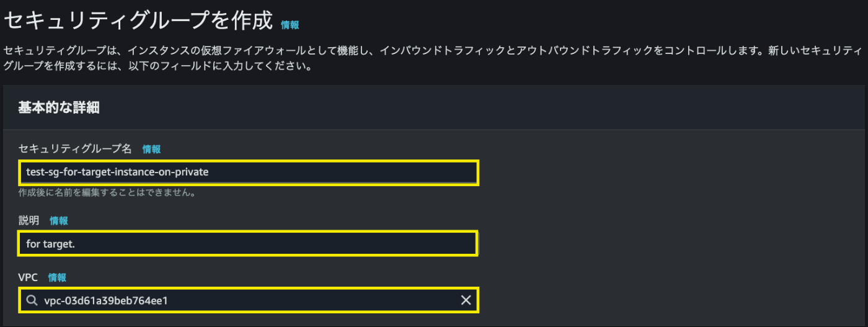Clear the selected VPC with X icon
Viewport: 868px width, 327px height.
pyautogui.click(x=466, y=300)
